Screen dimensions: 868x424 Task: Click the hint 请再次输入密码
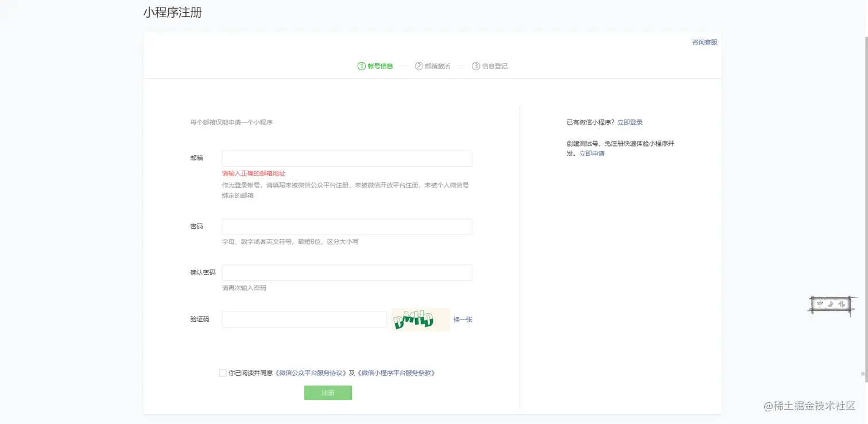click(244, 288)
